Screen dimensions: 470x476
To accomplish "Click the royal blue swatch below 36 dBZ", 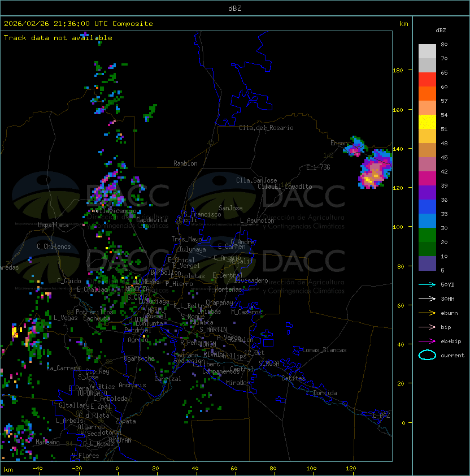I will point(427,207).
